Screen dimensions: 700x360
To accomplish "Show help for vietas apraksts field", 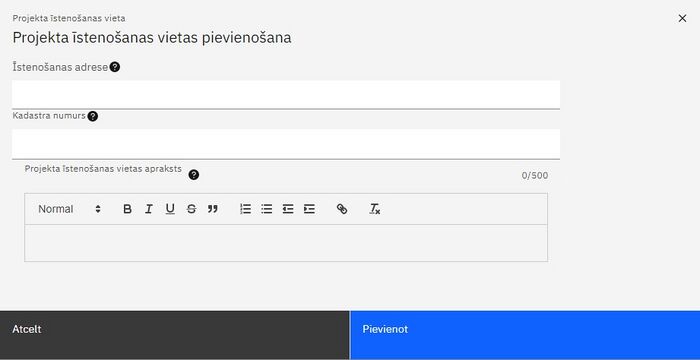I will coord(193,175).
